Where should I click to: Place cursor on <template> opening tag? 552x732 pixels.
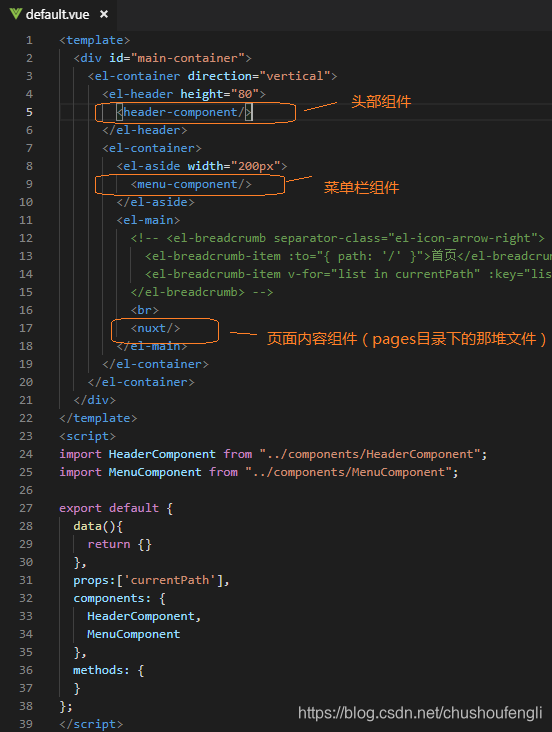(94, 40)
